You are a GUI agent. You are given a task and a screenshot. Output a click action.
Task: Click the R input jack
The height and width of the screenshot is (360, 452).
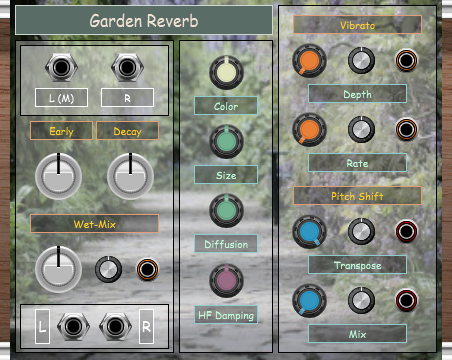[127, 68]
